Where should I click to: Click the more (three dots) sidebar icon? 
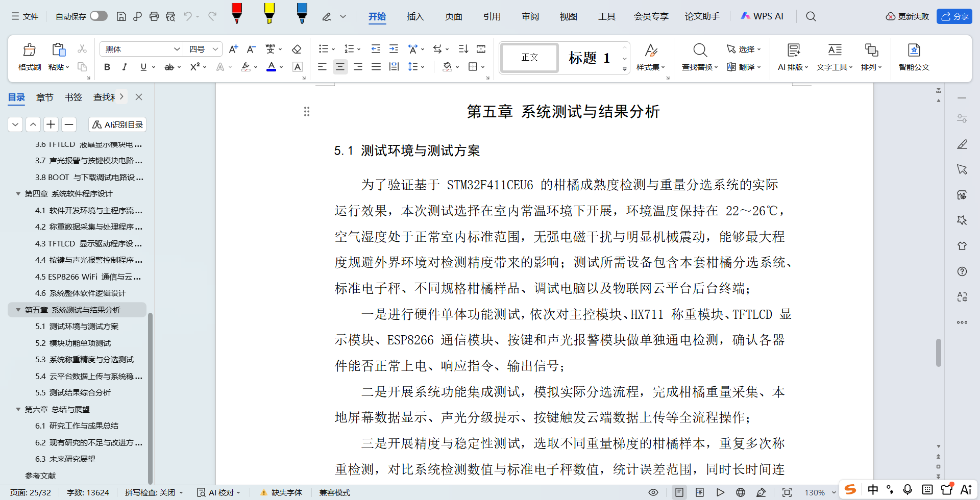tap(962, 322)
